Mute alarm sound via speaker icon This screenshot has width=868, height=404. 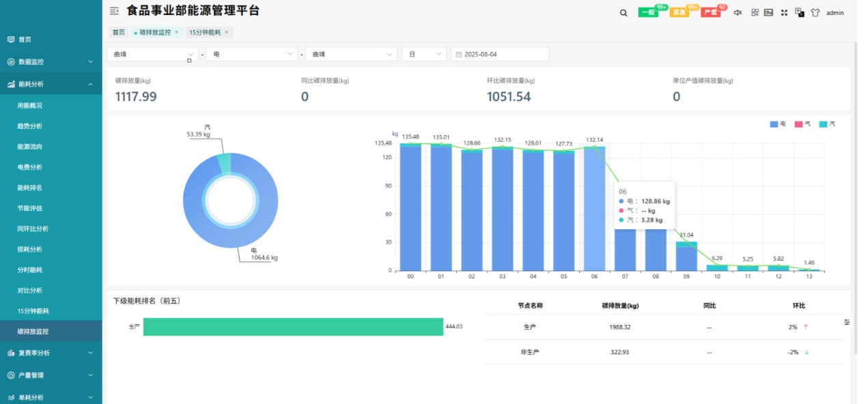pyautogui.click(x=738, y=12)
